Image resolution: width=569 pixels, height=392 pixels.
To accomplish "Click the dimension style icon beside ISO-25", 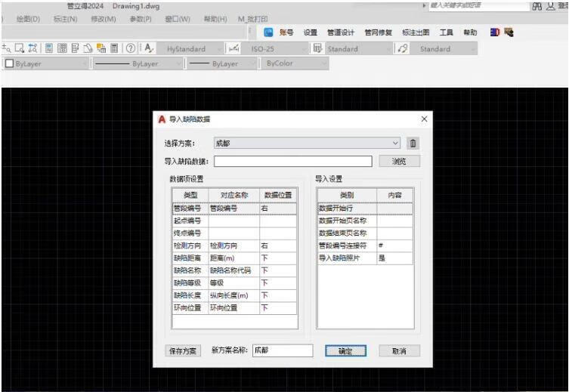I will (233, 49).
